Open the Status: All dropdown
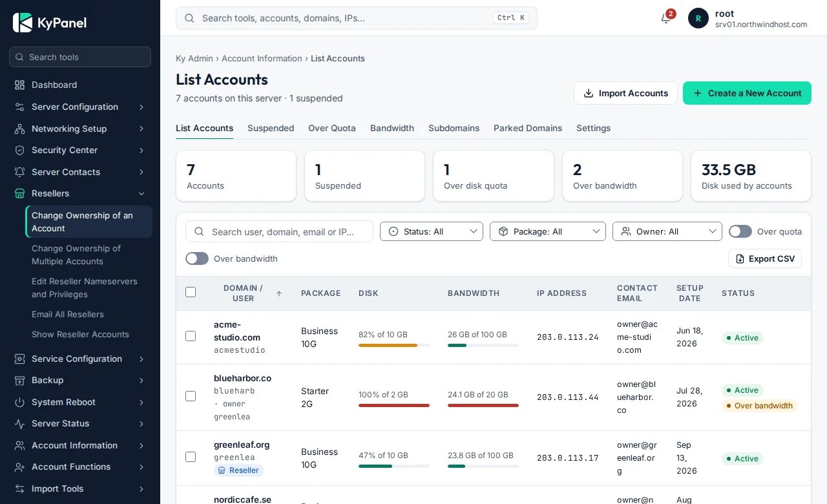The image size is (827, 504). pyautogui.click(x=432, y=231)
